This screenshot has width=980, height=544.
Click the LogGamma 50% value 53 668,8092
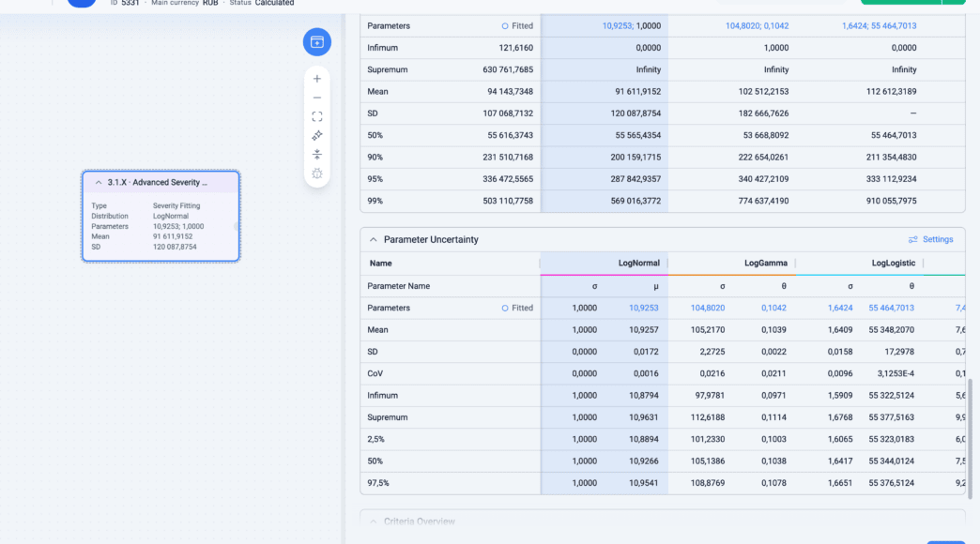click(x=766, y=136)
